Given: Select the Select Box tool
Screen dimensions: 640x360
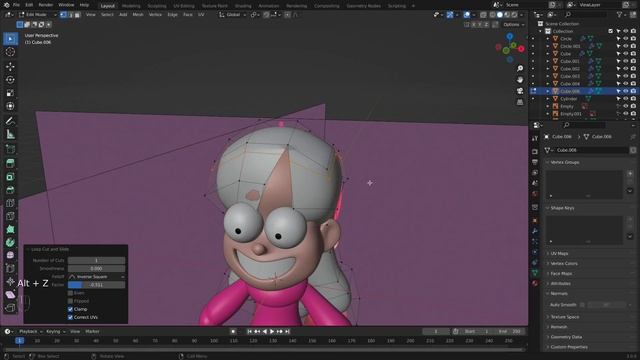Looking at the screenshot, I should pyautogui.click(x=10, y=39).
